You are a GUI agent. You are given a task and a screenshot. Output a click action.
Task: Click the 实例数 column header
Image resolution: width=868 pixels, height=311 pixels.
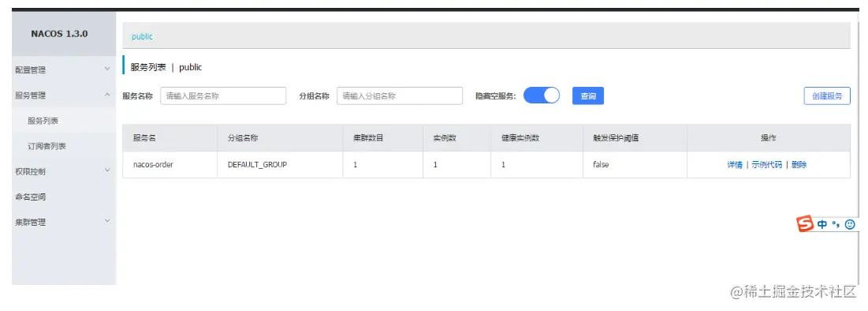pos(445,138)
